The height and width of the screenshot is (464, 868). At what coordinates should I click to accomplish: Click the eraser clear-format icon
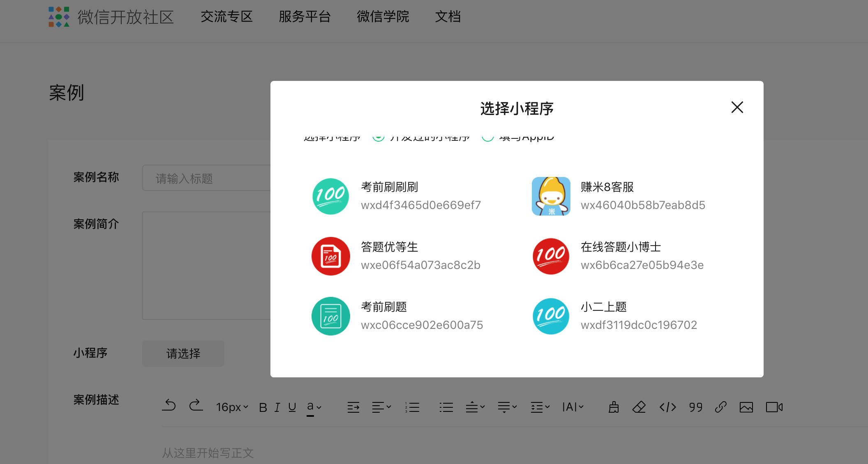[x=639, y=407]
